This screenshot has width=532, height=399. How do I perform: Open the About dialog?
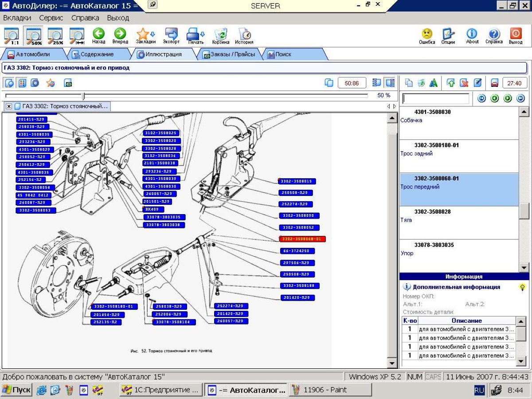(472, 36)
